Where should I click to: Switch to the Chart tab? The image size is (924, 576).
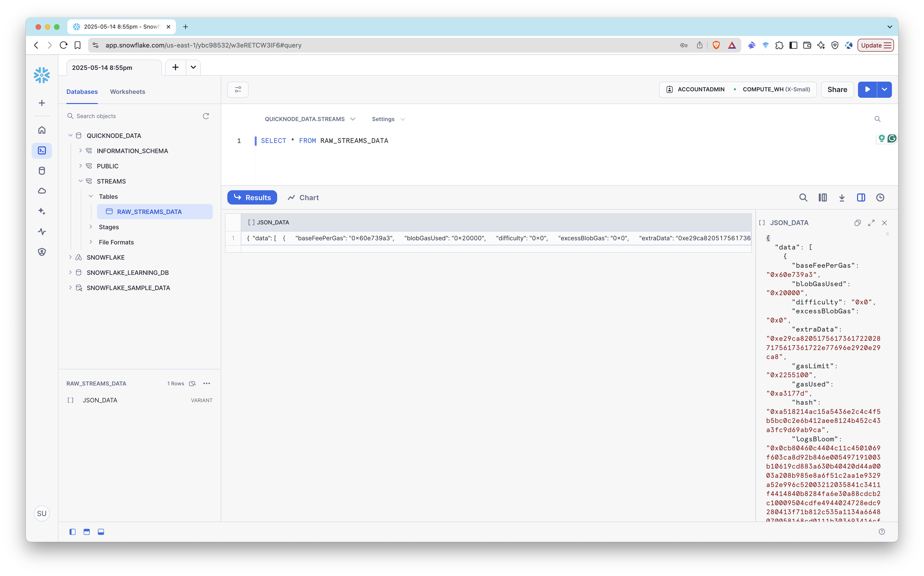point(303,197)
